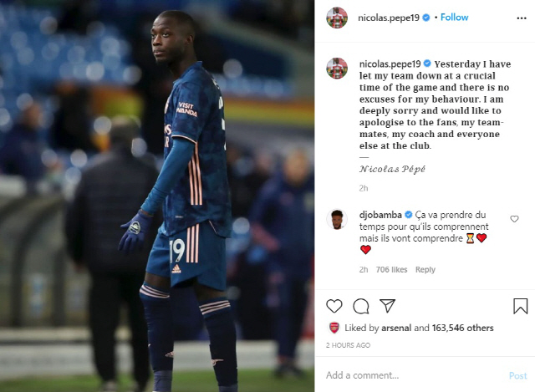Visit djobamba username link
This screenshot has height=392, width=535.
tap(380, 215)
